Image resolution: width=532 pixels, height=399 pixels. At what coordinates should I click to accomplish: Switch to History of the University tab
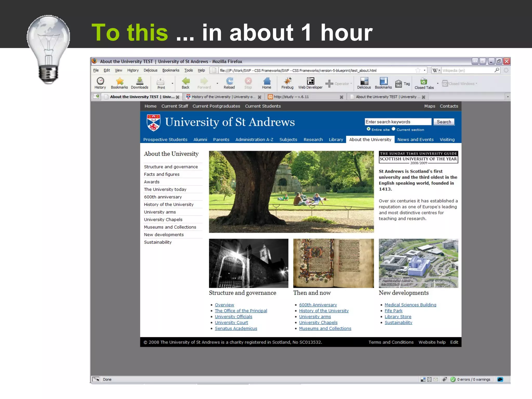point(223,97)
